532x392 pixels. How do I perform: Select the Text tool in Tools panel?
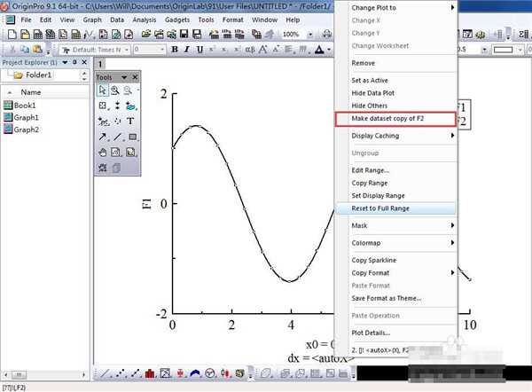coord(131,121)
